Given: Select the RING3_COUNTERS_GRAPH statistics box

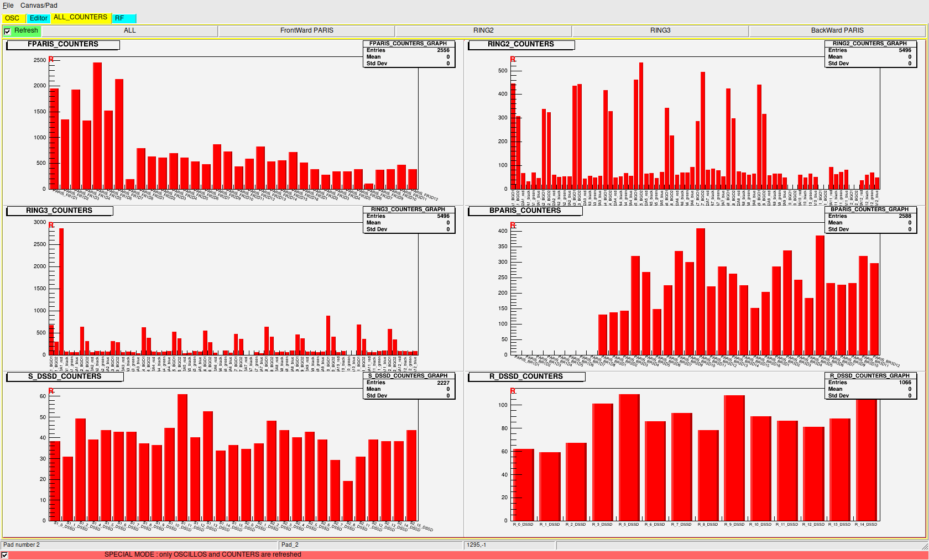Looking at the screenshot, I should pyautogui.click(x=408, y=219).
